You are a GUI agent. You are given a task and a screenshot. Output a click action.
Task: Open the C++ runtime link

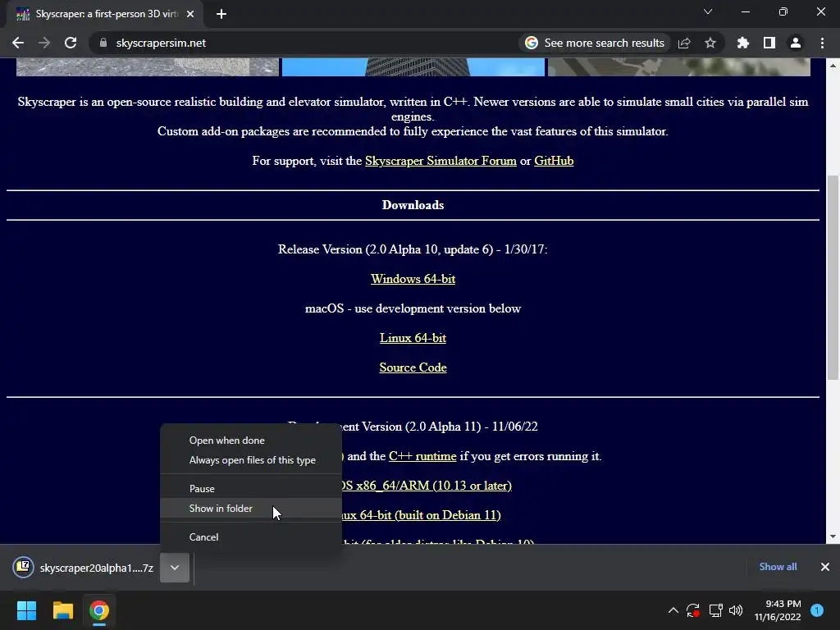tap(422, 456)
